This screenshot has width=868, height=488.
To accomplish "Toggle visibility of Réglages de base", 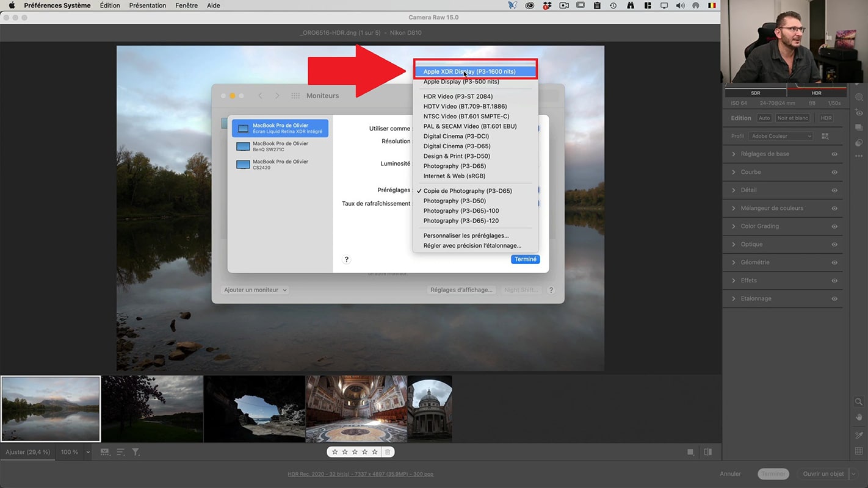I will [834, 154].
